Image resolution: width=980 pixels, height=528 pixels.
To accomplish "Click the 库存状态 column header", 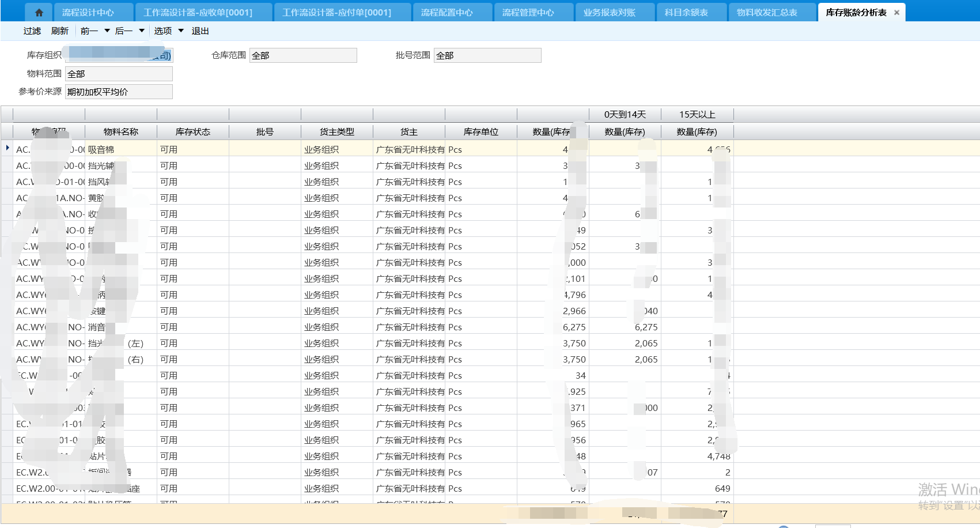I will pos(193,131).
